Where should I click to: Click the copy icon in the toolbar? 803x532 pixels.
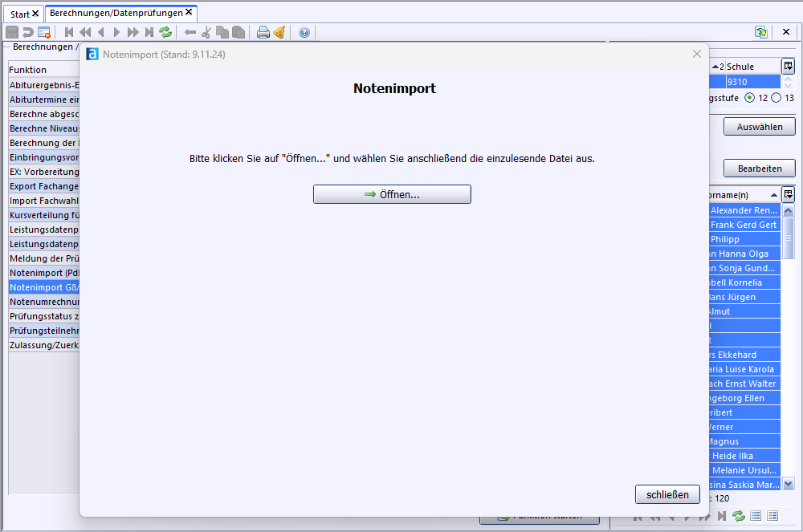pyautogui.click(x=222, y=32)
